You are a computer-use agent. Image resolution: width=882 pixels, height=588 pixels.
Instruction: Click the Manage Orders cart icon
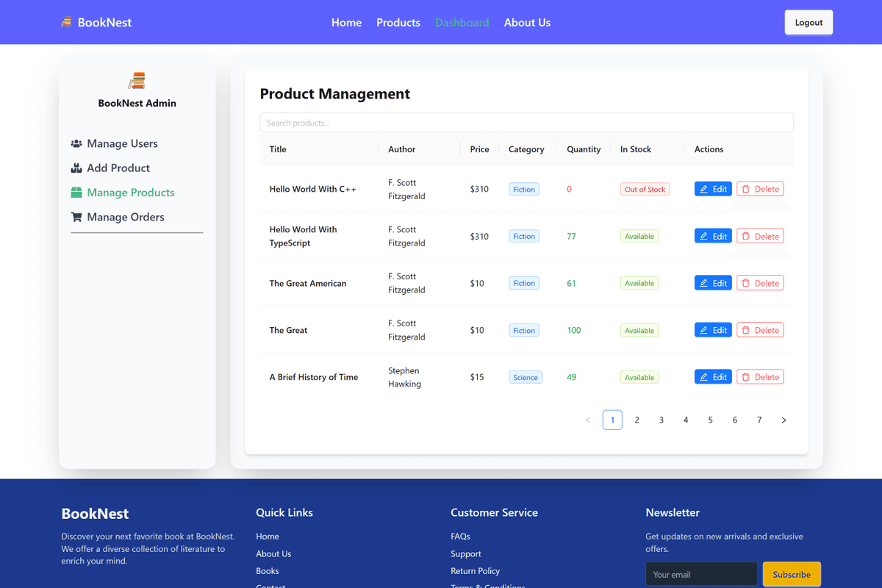[76, 217]
